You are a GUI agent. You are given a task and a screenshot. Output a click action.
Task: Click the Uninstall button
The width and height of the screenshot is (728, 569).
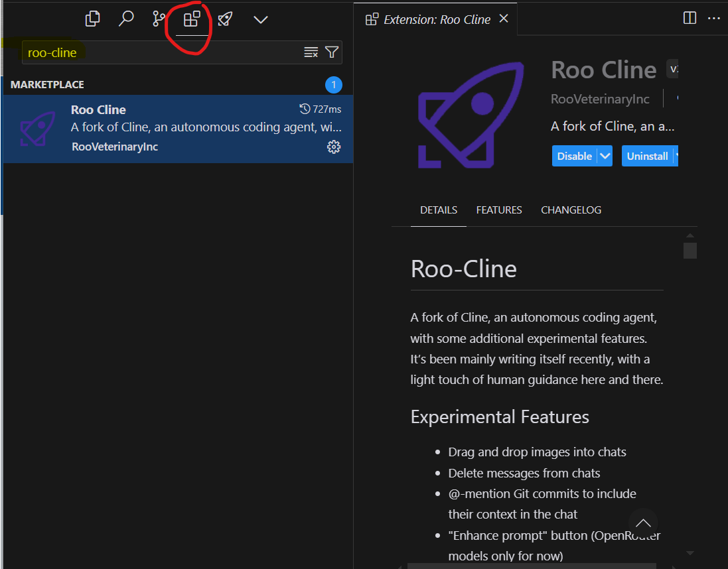(647, 156)
